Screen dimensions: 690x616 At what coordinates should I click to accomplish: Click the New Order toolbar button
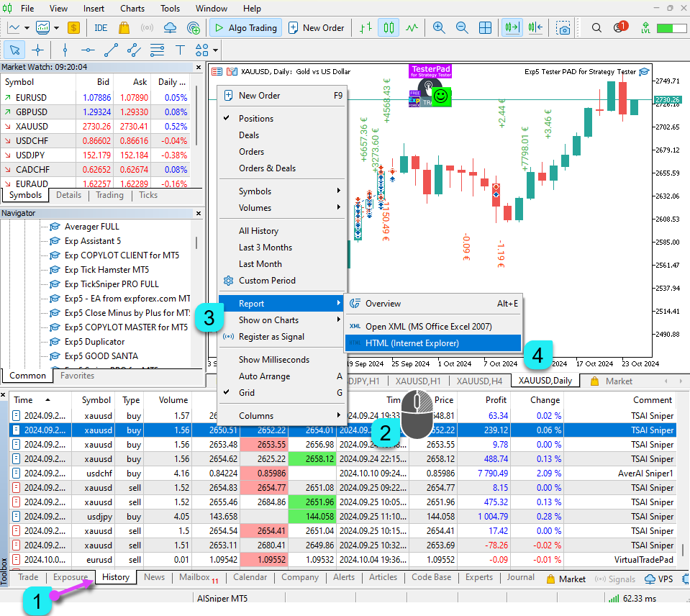317,28
